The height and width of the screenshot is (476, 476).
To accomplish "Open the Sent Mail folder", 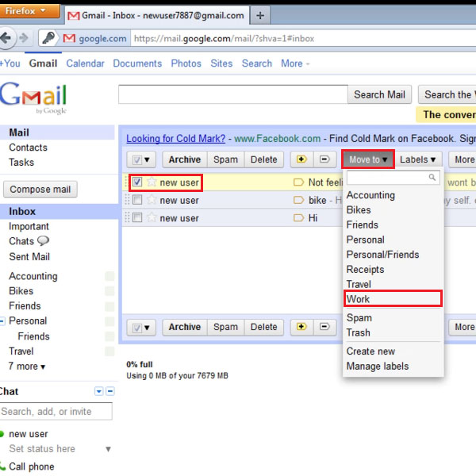I will click(29, 256).
